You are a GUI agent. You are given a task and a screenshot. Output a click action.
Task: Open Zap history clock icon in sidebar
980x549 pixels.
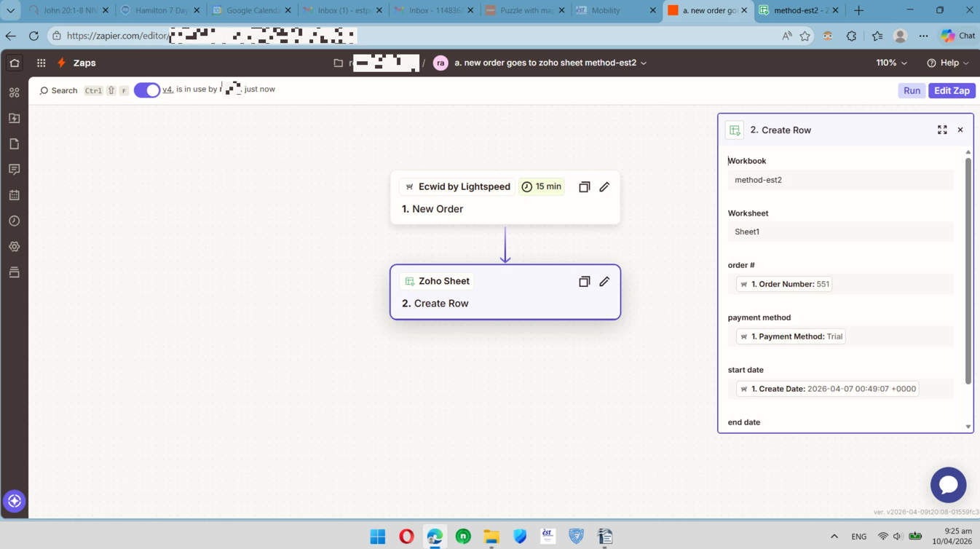(15, 221)
